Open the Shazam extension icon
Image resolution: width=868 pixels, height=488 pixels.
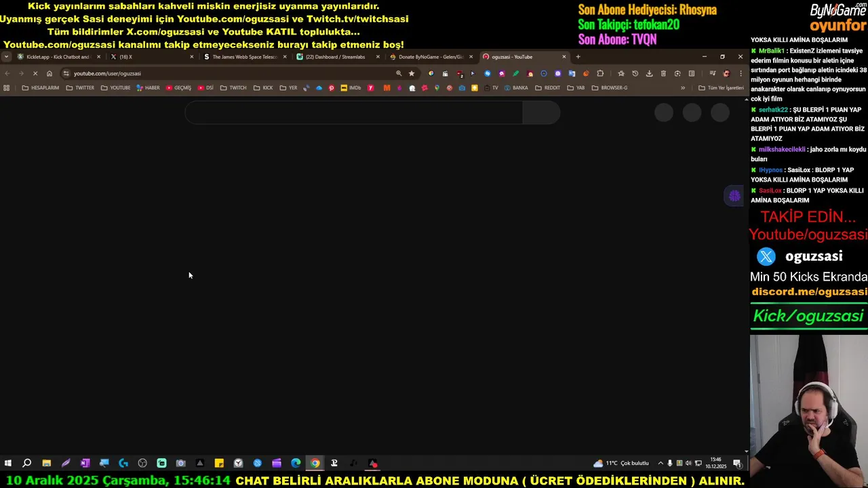(x=488, y=73)
